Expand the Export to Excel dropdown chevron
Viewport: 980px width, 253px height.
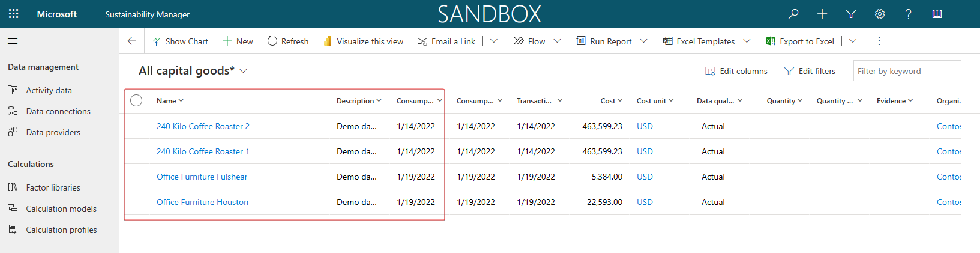coord(853,41)
